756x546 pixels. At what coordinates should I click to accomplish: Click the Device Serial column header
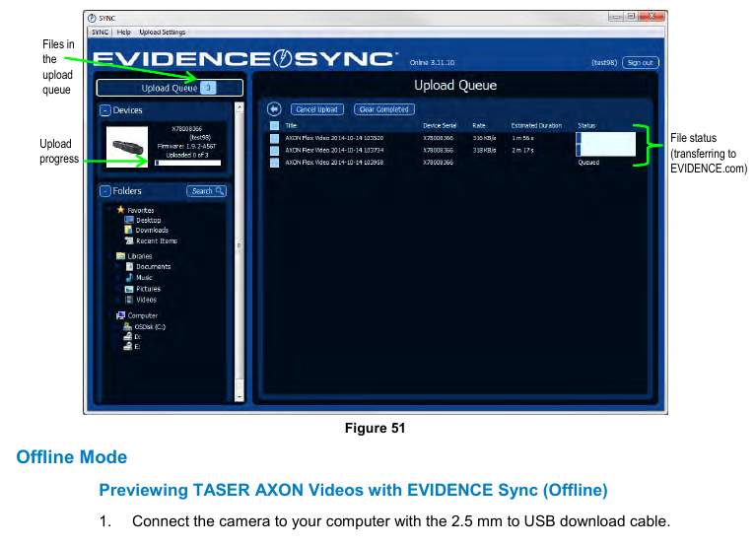tap(440, 125)
